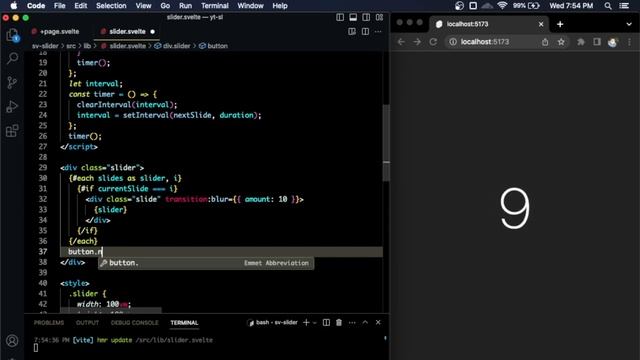Accept the button. Emmet abbreviation suggestion
This screenshot has height=360, width=640.
click(206, 263)
